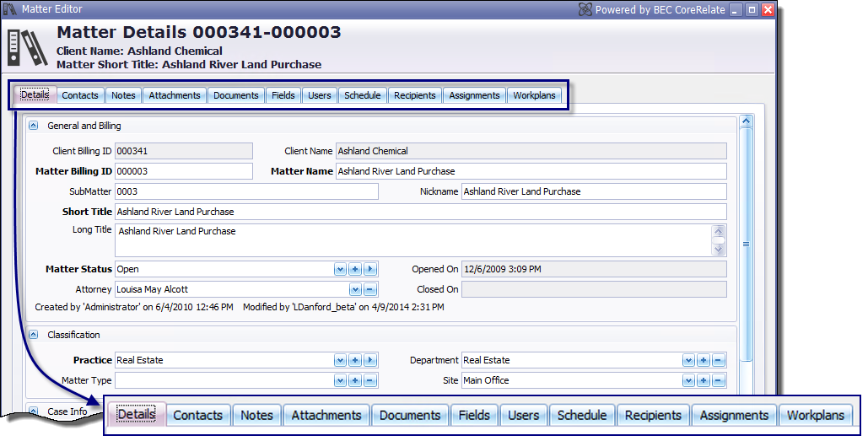This screenshot has width=868, height=441.
Task: Click the Matter Name field
Action: pyautogui.click(x=531, y=171)
